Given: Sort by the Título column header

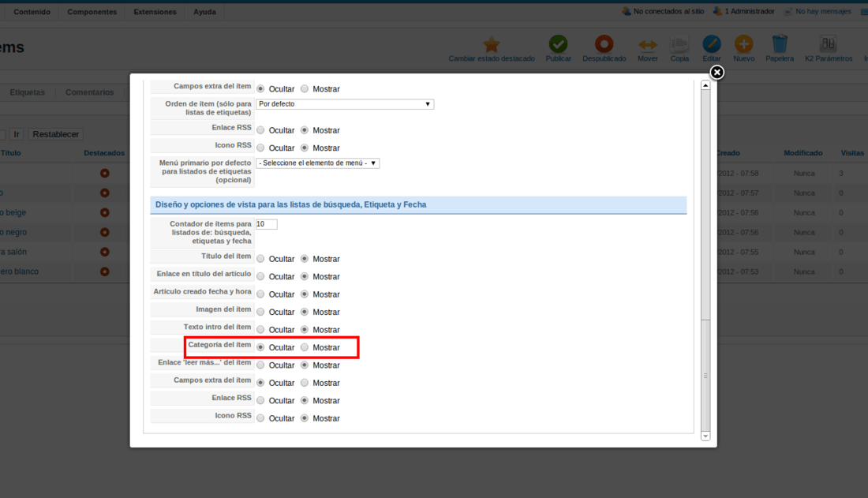Looking at the screenshot, I should 10,153.
